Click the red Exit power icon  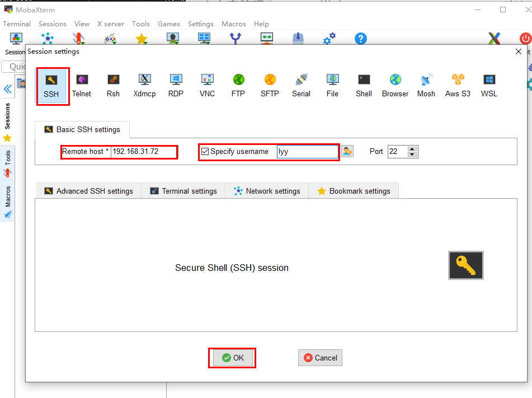pyautogui.click(x=525, y=39)
